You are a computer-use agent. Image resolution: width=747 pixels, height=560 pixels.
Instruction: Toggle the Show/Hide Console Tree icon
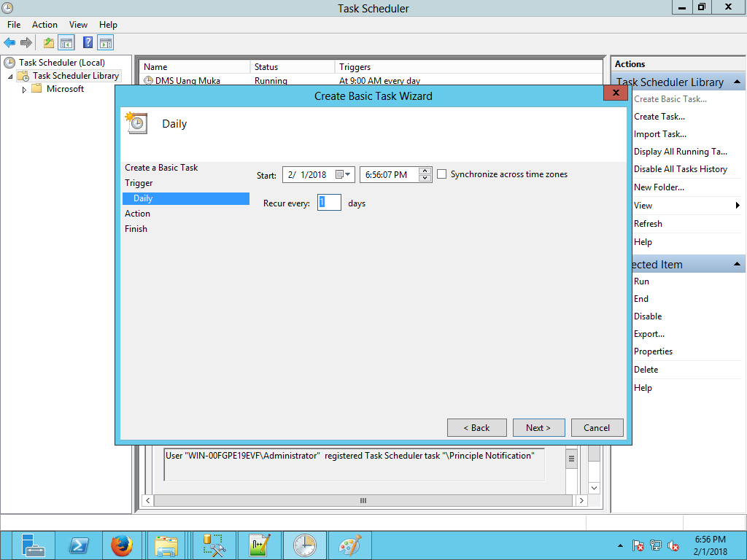[x=66, y=43]
